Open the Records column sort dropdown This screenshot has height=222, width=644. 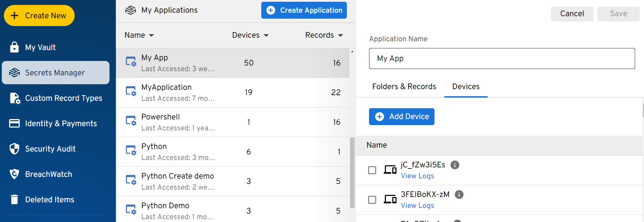[340, 35]
